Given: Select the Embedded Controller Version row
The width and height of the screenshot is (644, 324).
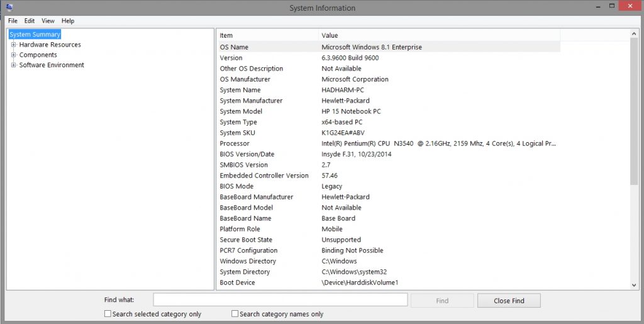Looking at the screenshot, I should (x=388, y=176).
